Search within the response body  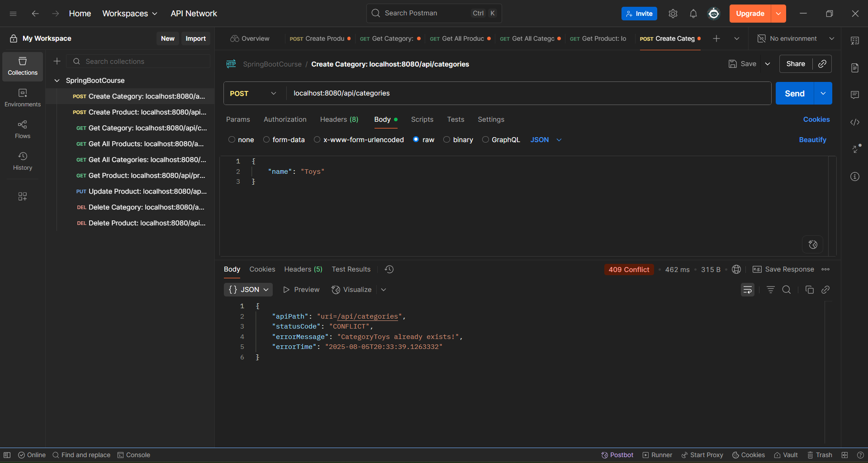coord(787,290)
